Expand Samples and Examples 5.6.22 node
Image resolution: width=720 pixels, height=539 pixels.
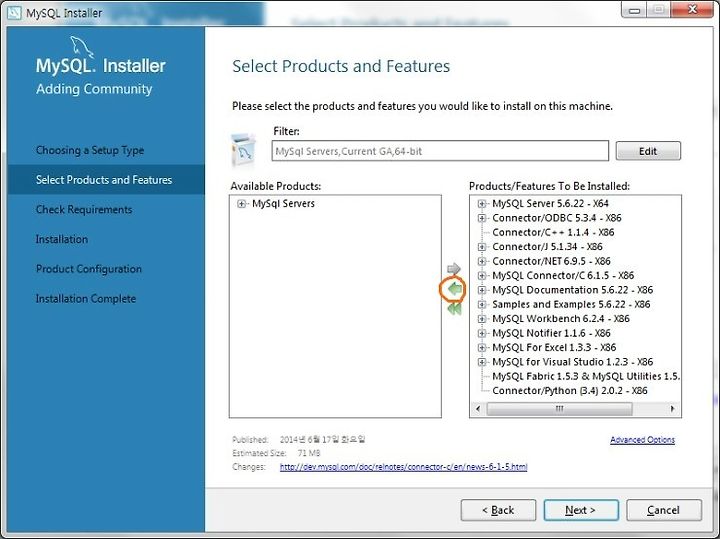482,304
